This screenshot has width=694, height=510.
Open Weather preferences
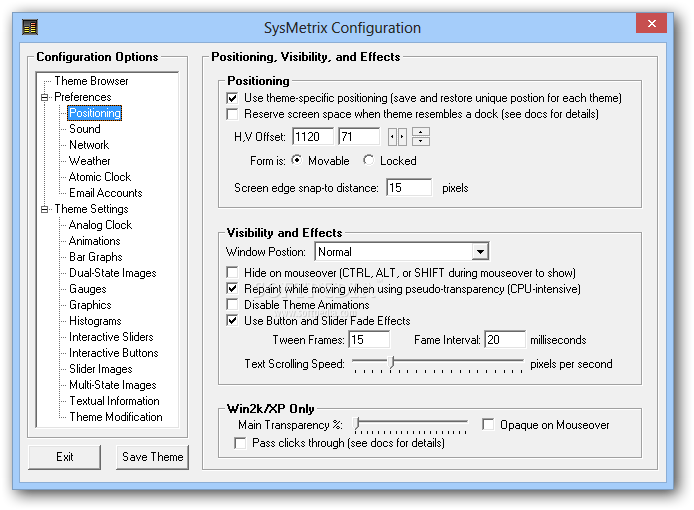click(x=89, y=161)
